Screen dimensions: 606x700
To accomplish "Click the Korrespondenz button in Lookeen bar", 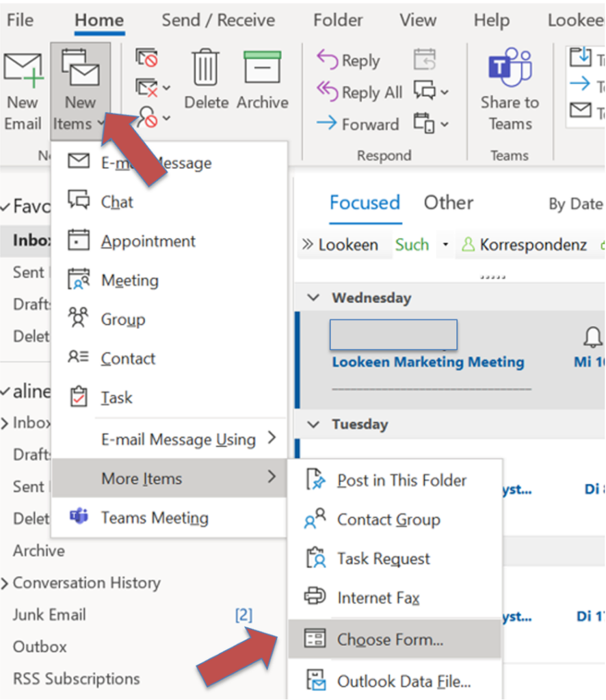I will [524, 245].
